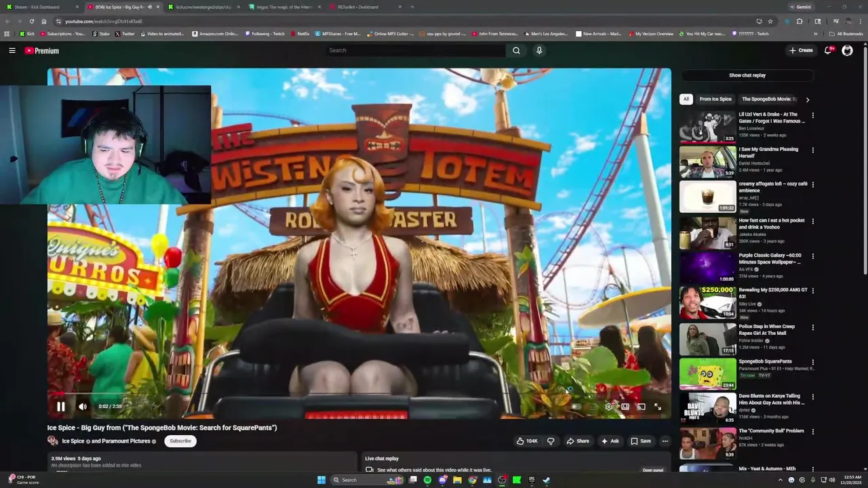868x488 pixels.
Task: Open Windows Start menu
Action: [x=321, y=480]
